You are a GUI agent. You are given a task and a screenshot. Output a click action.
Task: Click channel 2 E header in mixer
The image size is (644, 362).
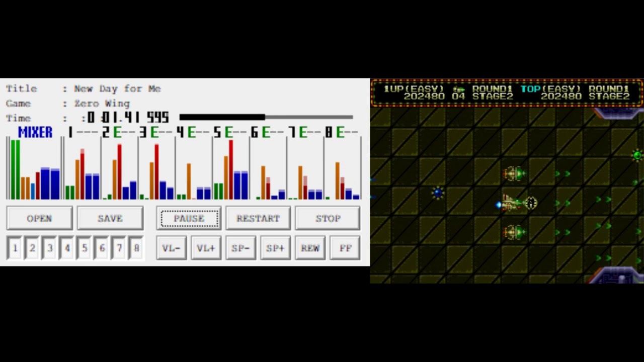tap(119, 132)
